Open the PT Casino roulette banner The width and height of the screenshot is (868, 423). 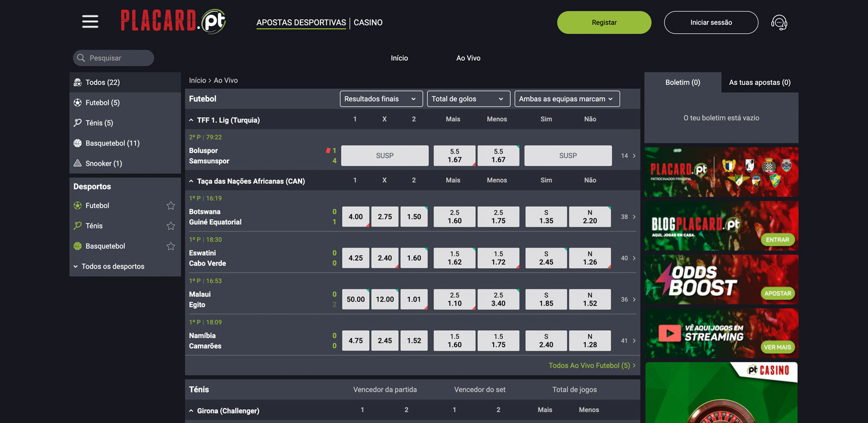click(721, 393)
